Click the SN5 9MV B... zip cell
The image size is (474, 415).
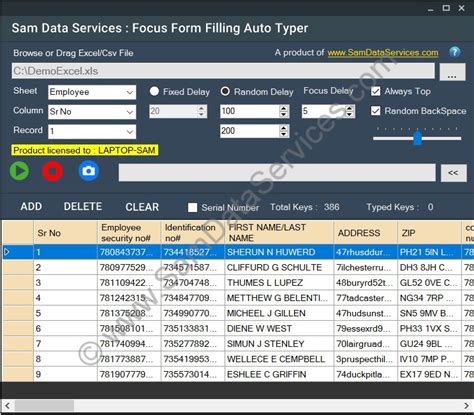point(429,313)
